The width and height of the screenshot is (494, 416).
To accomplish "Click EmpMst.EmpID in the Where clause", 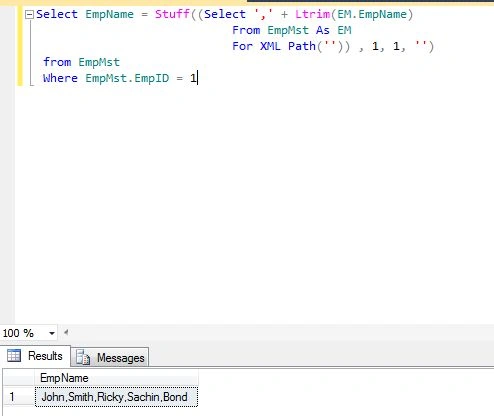I will [x=127, y=78].
